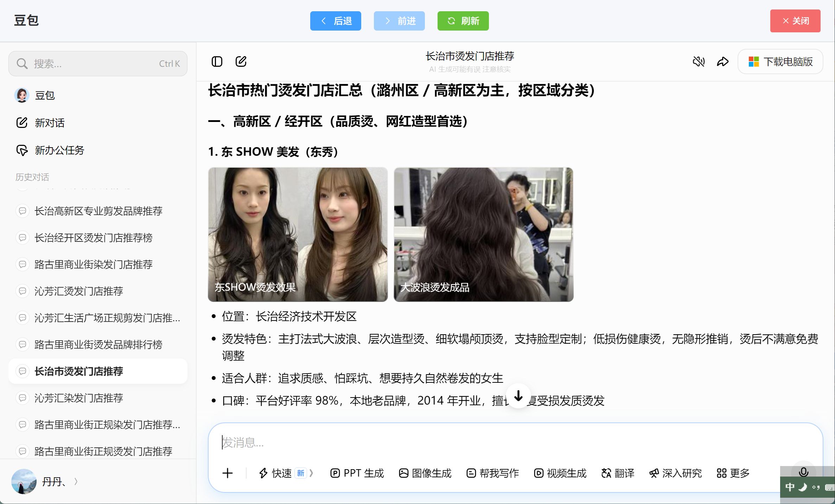Click the 刷新 refresh button
Viewport: 835px width, 504px height.
pos(463,21)
